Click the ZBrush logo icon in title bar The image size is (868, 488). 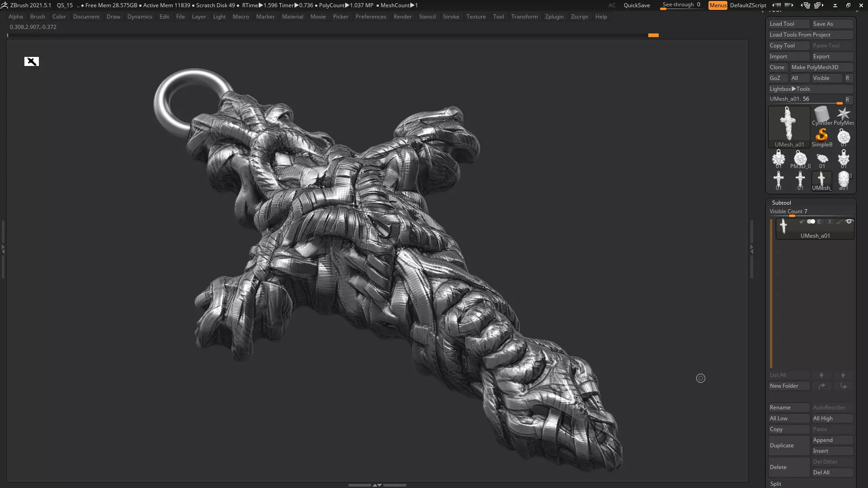(x=5, y=5)
